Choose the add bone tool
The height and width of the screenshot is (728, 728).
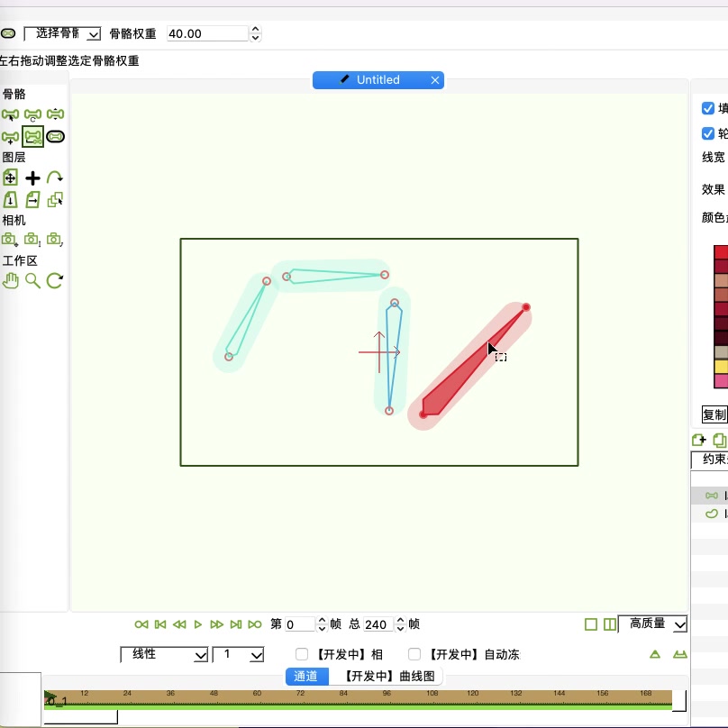pos(10,137)
